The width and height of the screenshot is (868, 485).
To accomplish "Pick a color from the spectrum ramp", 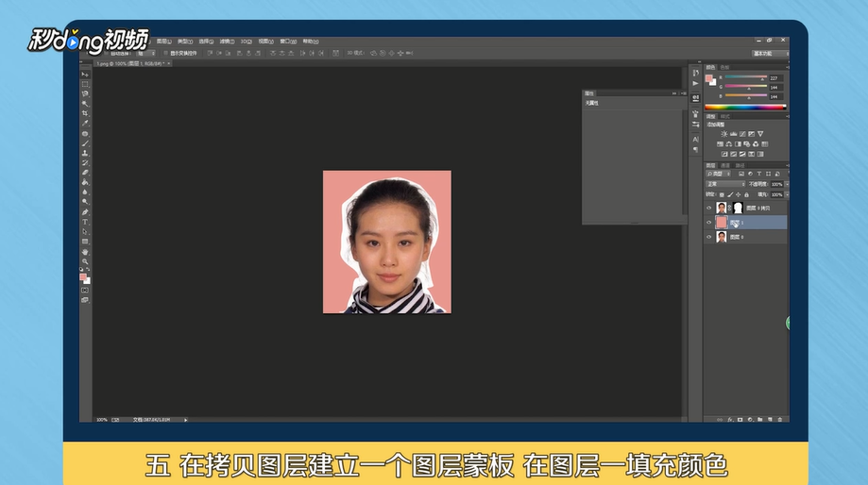I will 745,107.
